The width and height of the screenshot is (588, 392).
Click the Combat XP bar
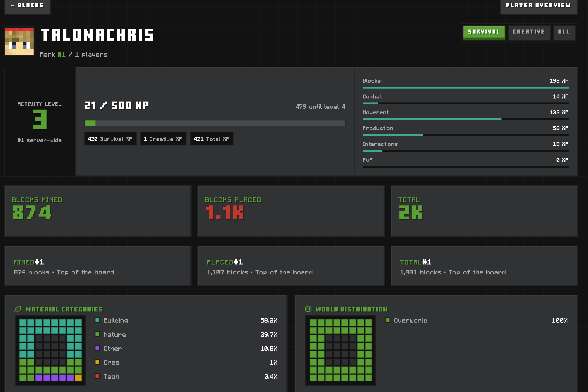(466, 103)
